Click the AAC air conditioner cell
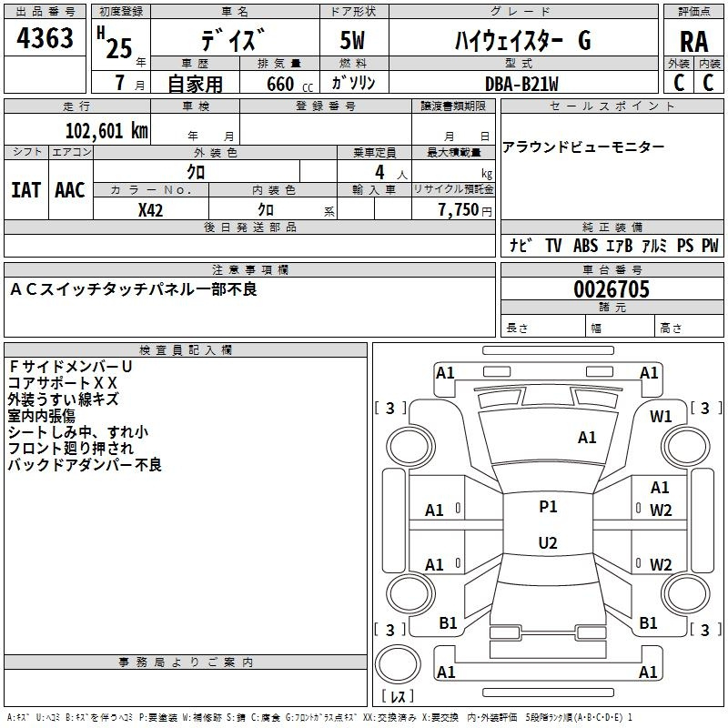Image resolution: width=728 pixels, height=728 pixels. [x=70, y=189]
